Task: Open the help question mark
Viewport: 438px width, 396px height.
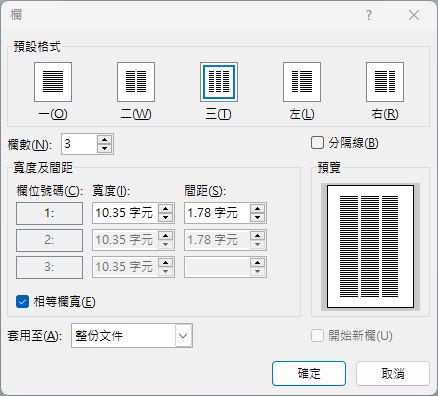Action: tap(369, 15)
